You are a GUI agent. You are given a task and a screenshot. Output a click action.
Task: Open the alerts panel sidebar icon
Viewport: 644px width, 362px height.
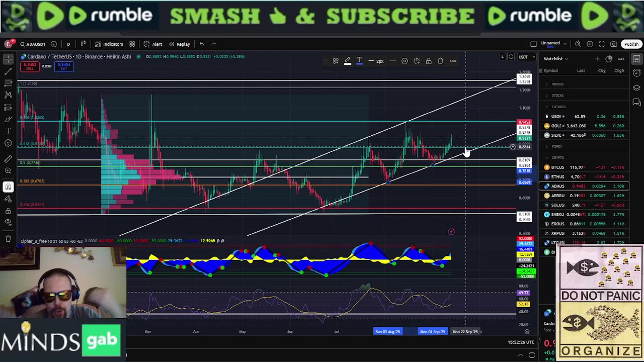point(636,73)
